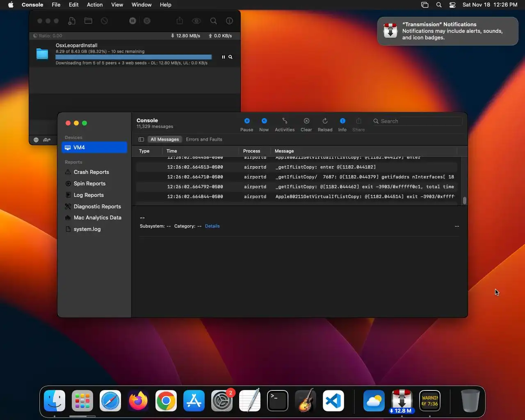Open Activities mode in Console
Screen dimensions: 525x420
click(285, 125)
